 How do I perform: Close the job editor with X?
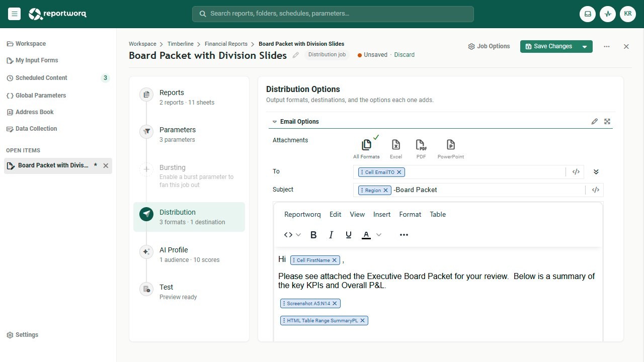pyautogui.click(x=626, y=46)
